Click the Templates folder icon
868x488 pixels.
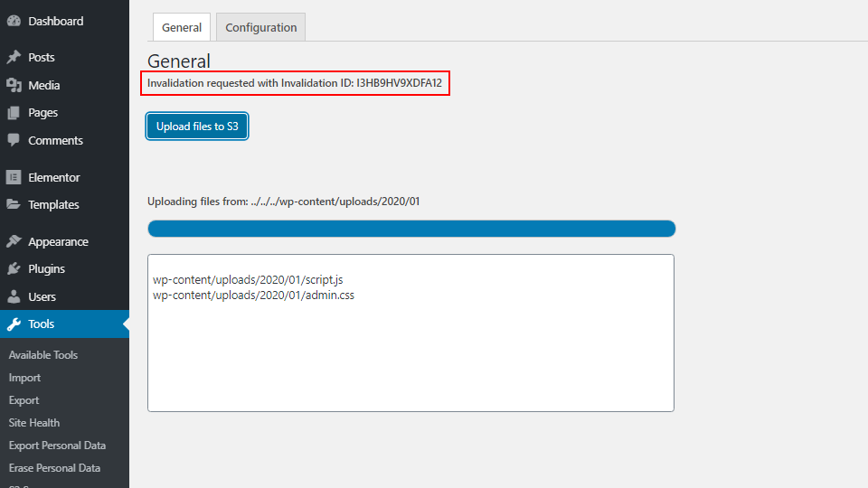click(14, 204)
